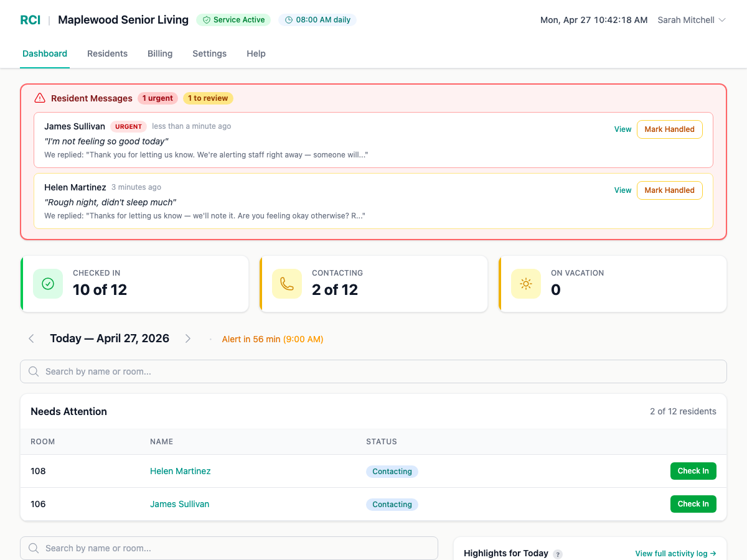The height and width of the screenshot is (560, 747).
Task: Click the Needs Attention heading
Action: tap(68, 411)
